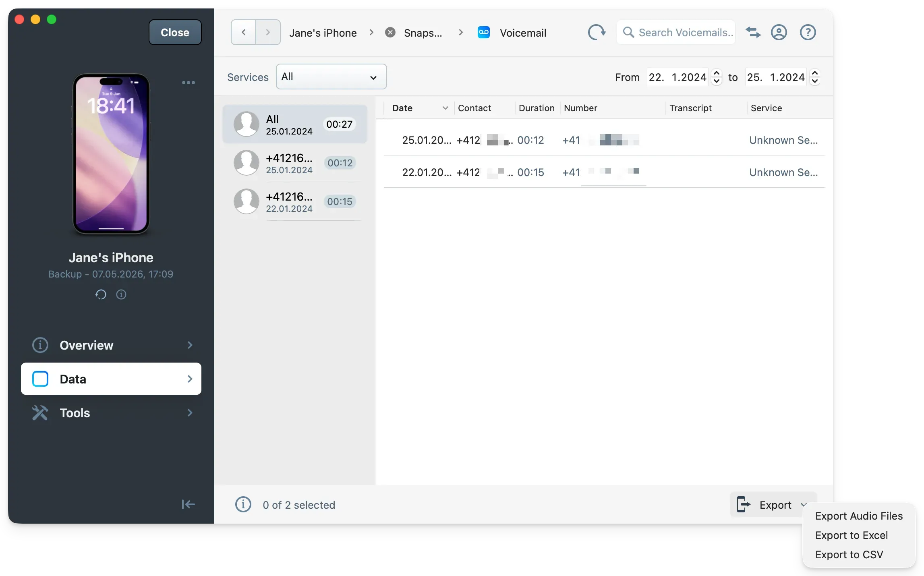Refresh the voicemail list

[x=597, y=32]
